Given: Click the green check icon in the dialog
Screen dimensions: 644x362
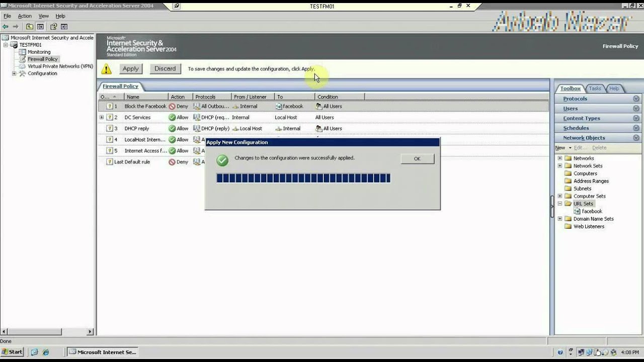Looking at the screenshot, I should coord(222,160).
